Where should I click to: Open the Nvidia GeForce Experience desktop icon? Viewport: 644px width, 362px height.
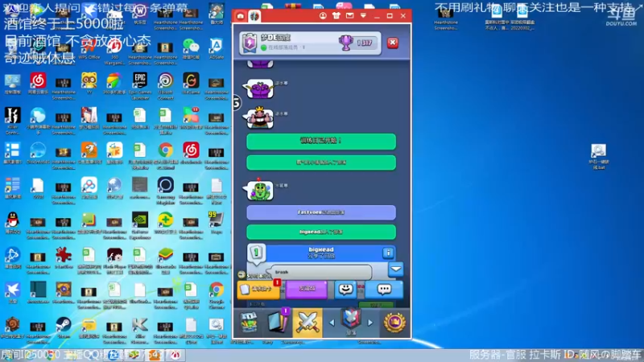coord(140,225)
